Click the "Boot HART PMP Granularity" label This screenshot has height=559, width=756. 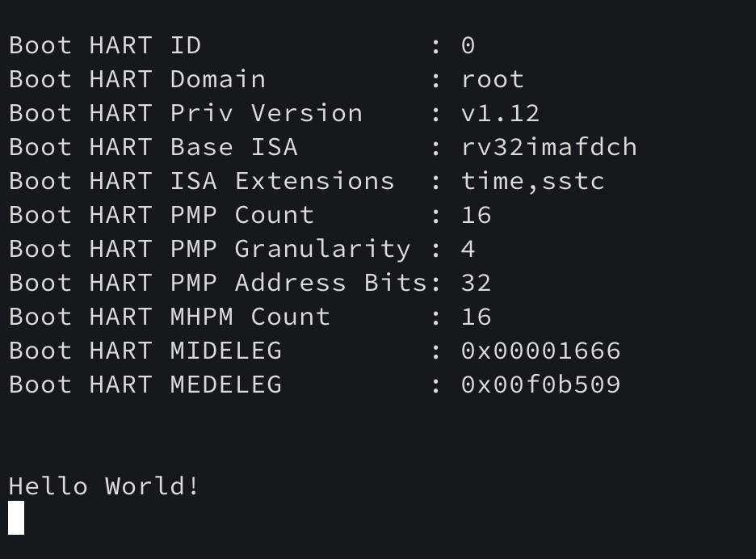click(x=210, y=249)
